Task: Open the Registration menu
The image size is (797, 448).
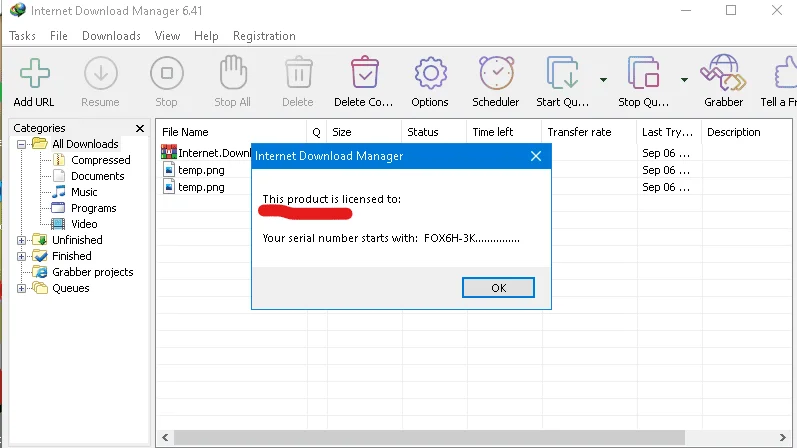Action: [x=264, y=36]
